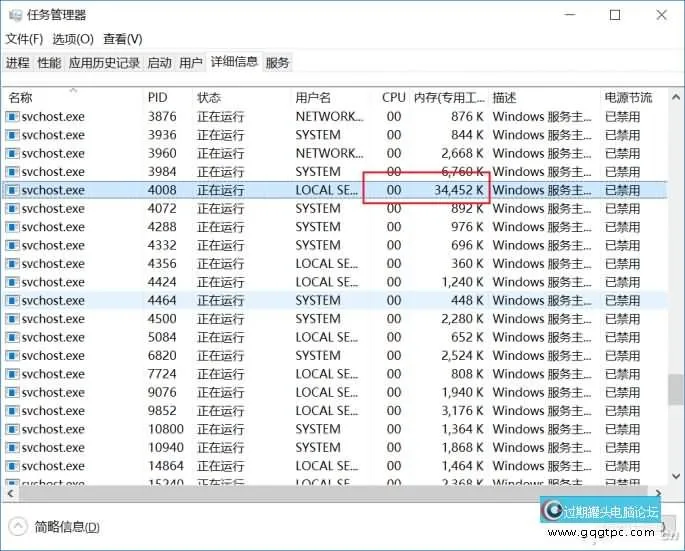Image resolution: width=685 pixels, height=551 pixels.
Task: Click the 448 K memory value
Action: pos(467,301)
